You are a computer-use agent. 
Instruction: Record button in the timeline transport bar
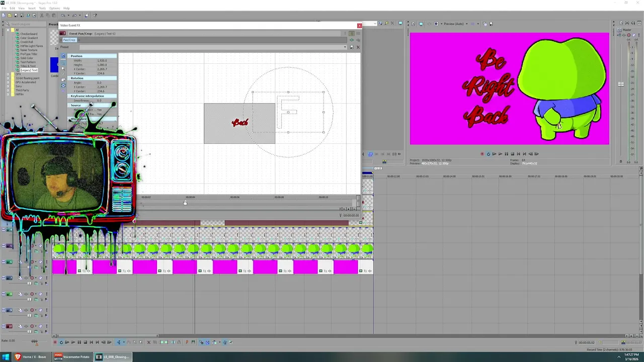tap(55, 342)
